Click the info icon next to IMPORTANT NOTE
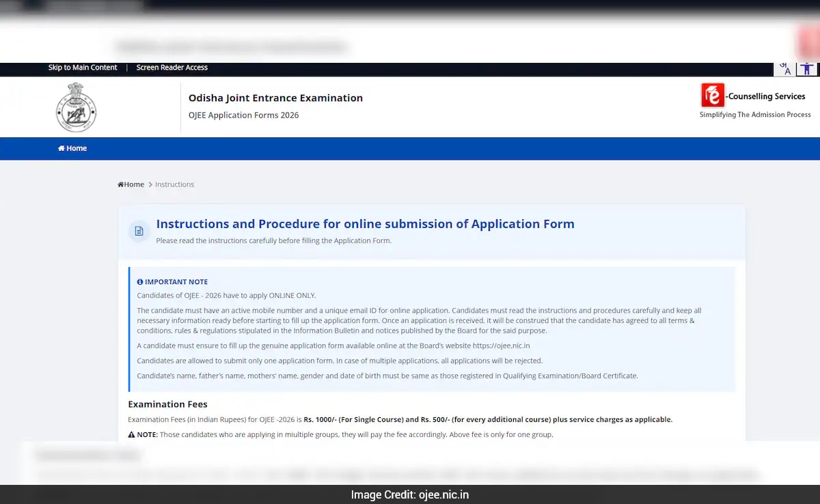Screen dimensions: 820x504 coord(140,281)
